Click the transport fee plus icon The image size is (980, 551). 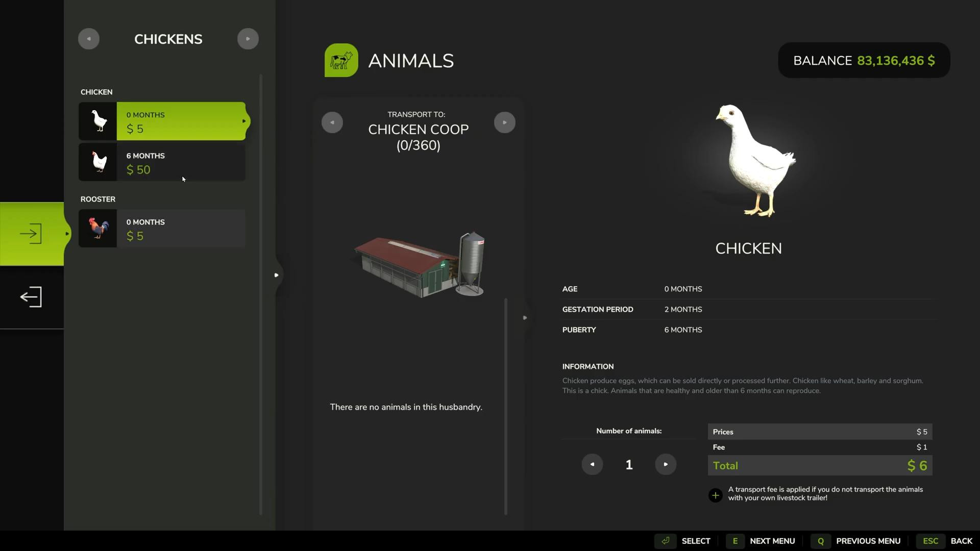[x=716, y=495]
